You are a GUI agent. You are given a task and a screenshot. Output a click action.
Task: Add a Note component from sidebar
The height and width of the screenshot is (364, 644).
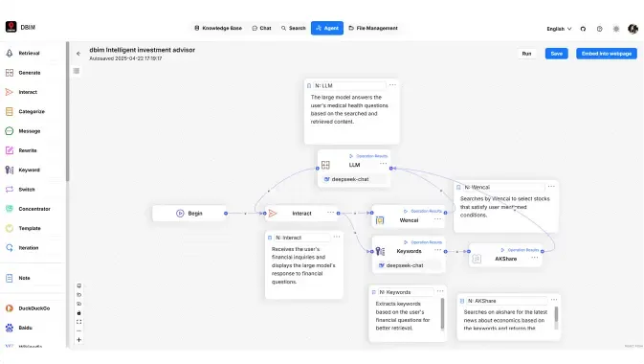pyautogui.click(x=24, y=278)
